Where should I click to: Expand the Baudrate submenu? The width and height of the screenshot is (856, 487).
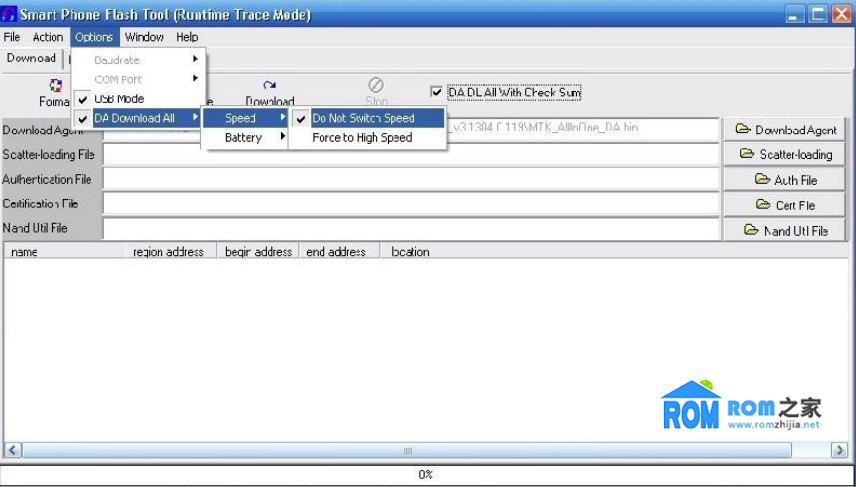point(139,60)
